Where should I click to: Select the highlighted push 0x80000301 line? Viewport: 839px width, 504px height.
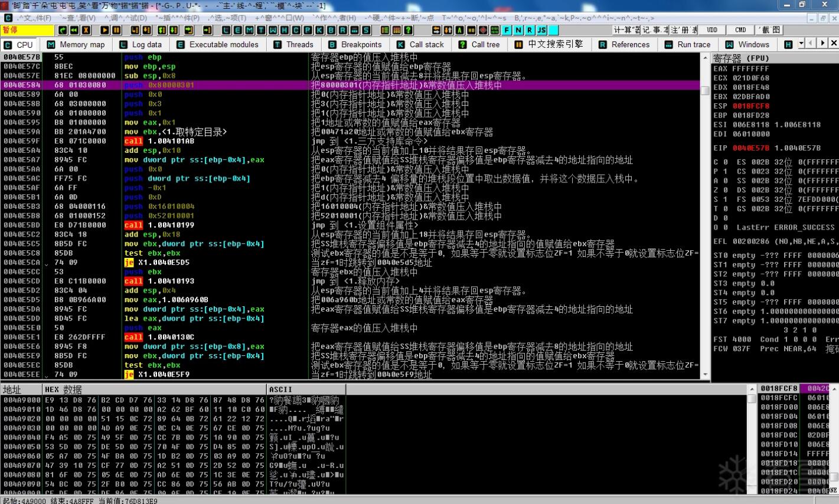[351, 85]
